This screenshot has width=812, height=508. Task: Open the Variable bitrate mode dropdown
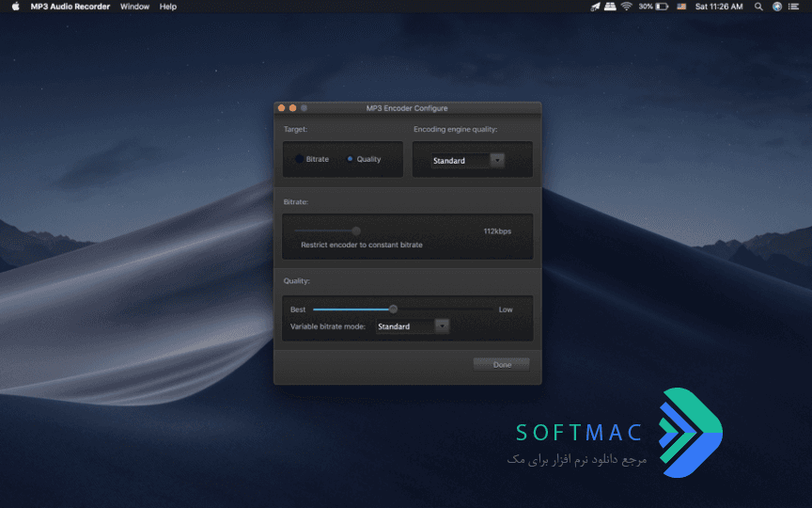tap(413, 326)
